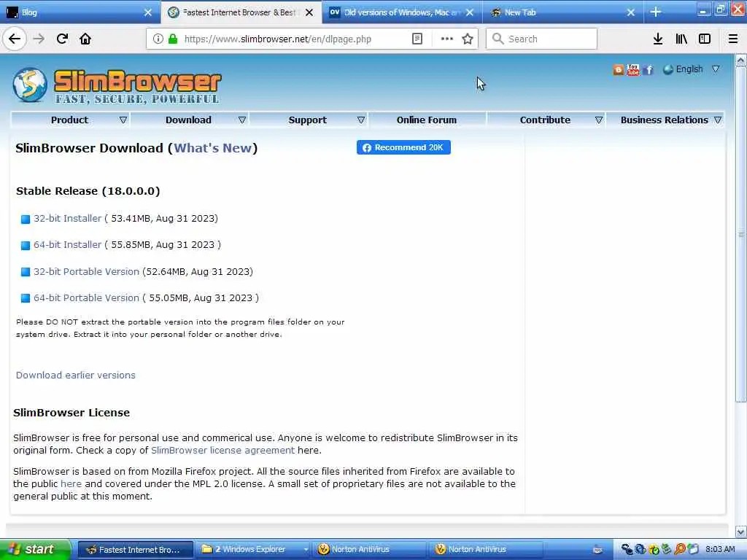Show sidebars with the sidebar icon
747x560 pixels.
pyautogui.click(x=705, y=39)
